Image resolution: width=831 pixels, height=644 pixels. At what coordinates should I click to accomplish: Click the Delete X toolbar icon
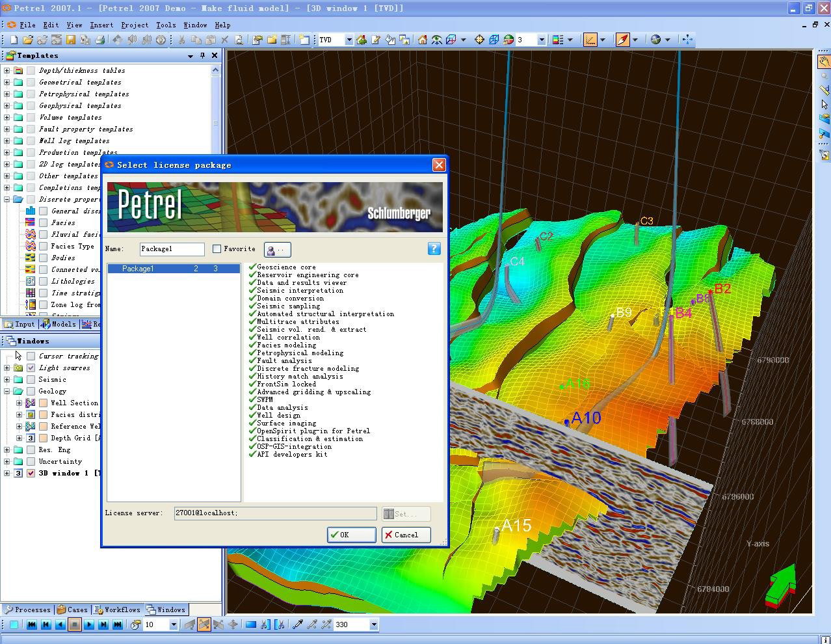224,40
